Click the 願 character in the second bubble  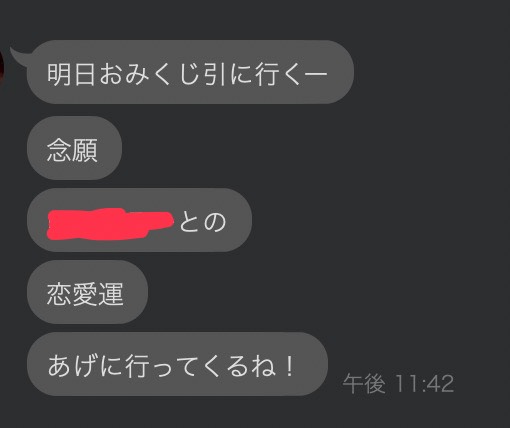tap(85, 150)
